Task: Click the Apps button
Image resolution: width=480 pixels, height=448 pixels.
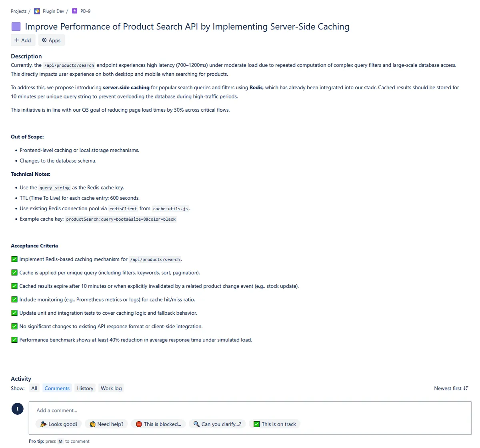Action: point(52,40)
